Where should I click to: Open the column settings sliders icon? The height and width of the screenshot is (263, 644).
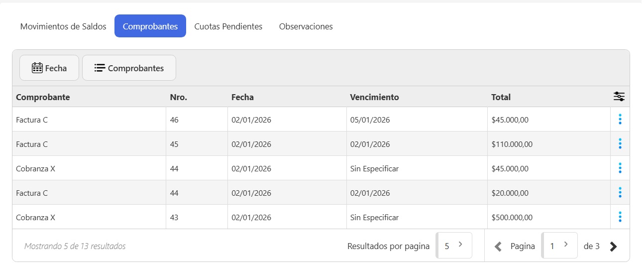pyautogui.click(x=619, y=97)
